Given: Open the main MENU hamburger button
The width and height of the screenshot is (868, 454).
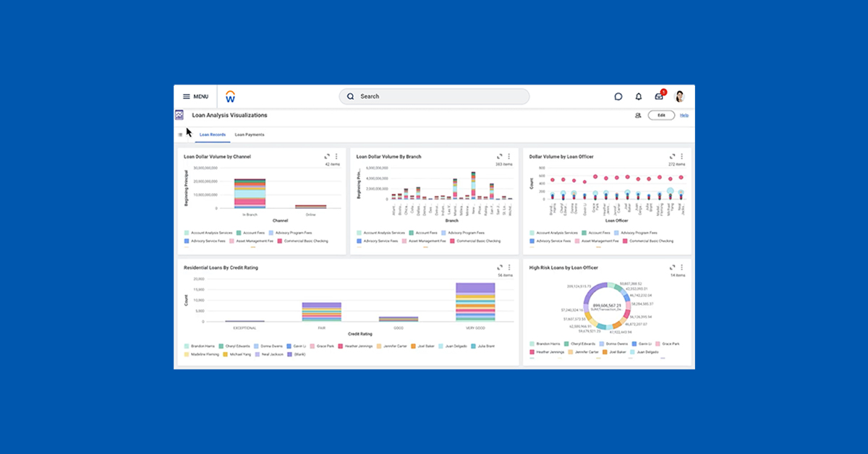Looking at the screenshot, I should 195,96.
